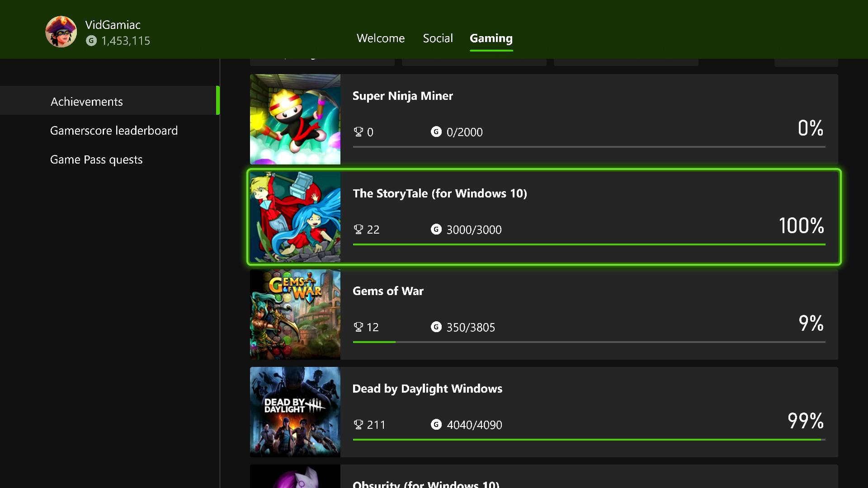Screen dimensions: 868x488
Task: Click the 99% completion on Dead by Daylight
Action: [806, 421]
